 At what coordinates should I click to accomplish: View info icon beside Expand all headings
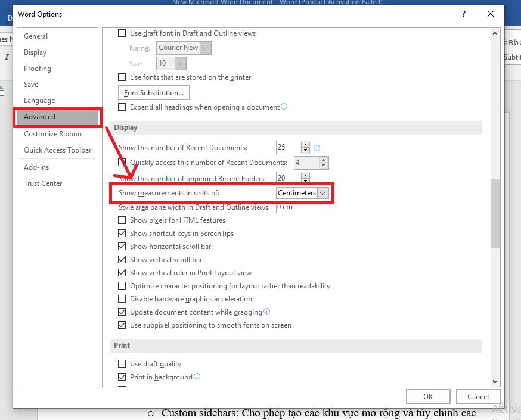(284, 107)
